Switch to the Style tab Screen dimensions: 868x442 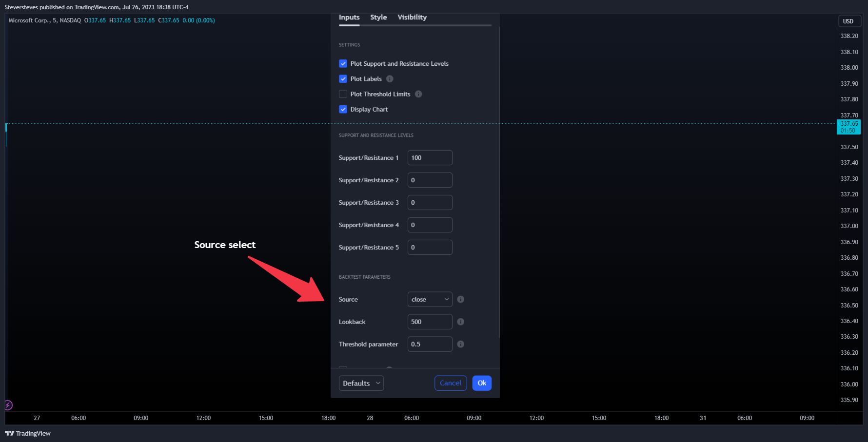pyautogui.click(x=378, y=18)
